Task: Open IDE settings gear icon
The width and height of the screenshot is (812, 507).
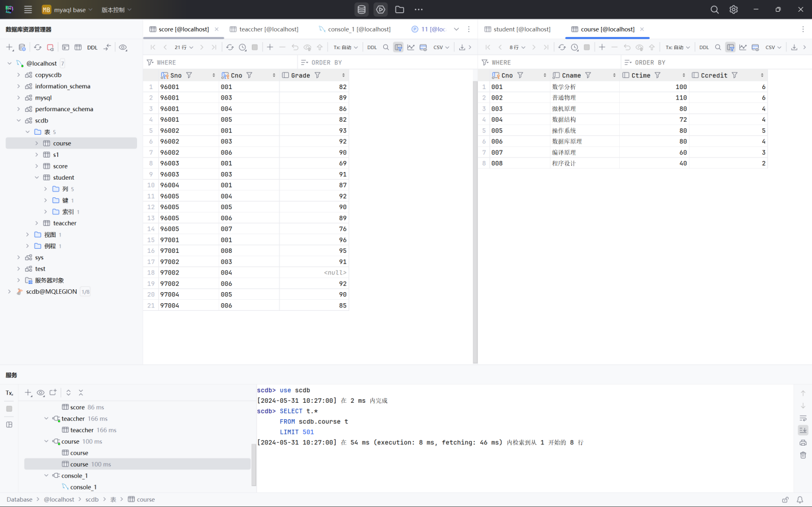Action: pos(733,9)
